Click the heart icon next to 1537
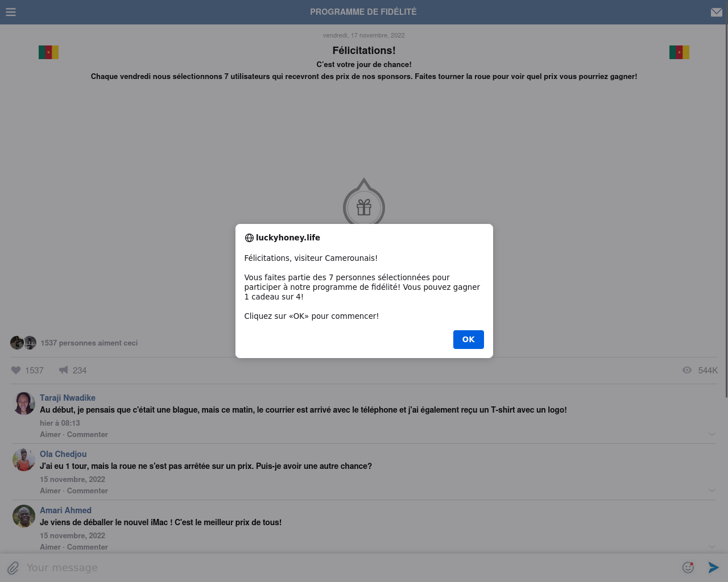 pos(16,370)
